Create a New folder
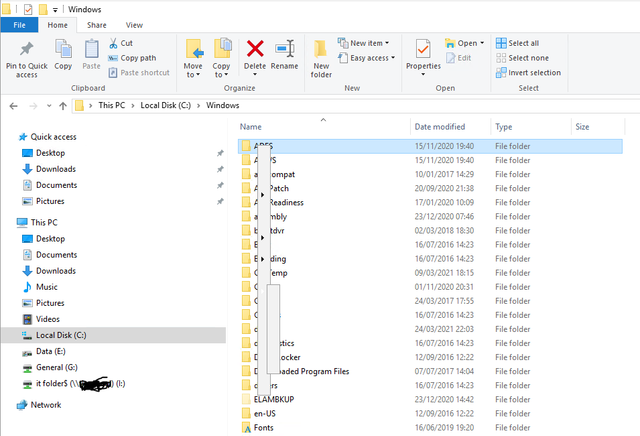 321,59
